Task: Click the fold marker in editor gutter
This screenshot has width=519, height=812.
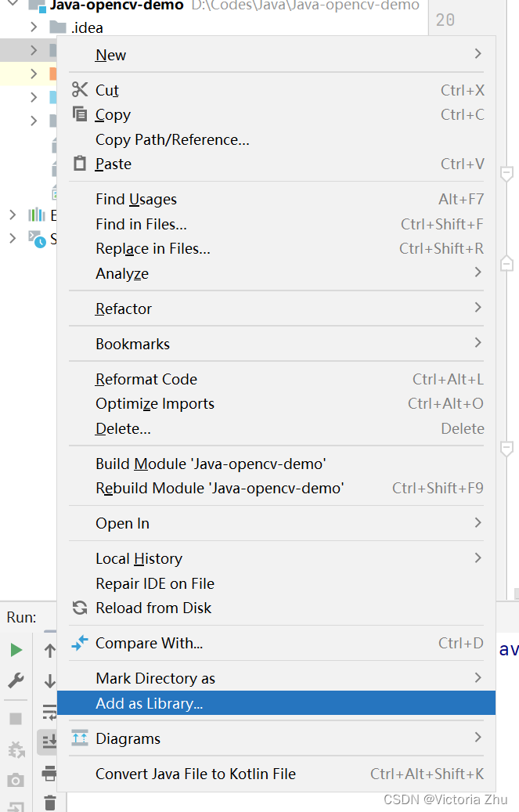Action: click(506, 173)
